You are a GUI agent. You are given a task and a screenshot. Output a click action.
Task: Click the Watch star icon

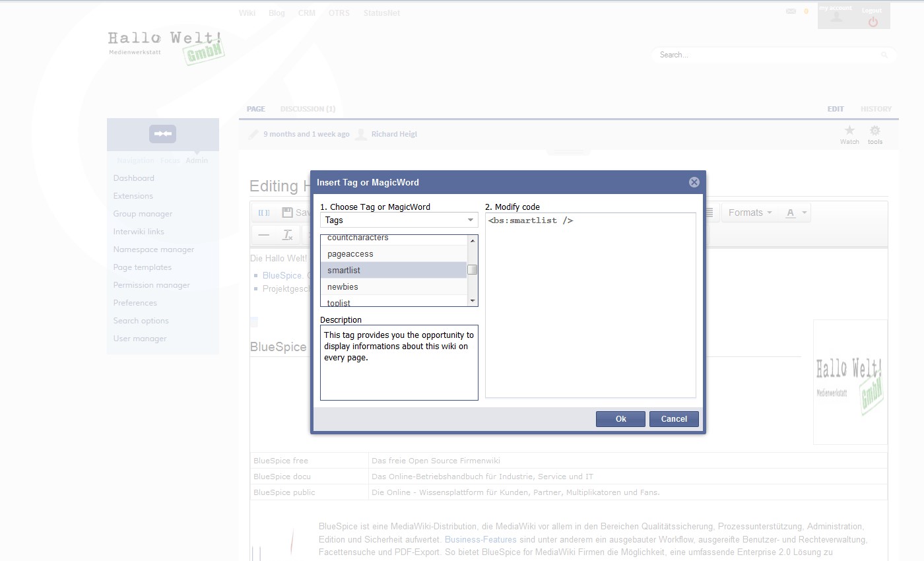pyautogui.click(x=849, y=129)
